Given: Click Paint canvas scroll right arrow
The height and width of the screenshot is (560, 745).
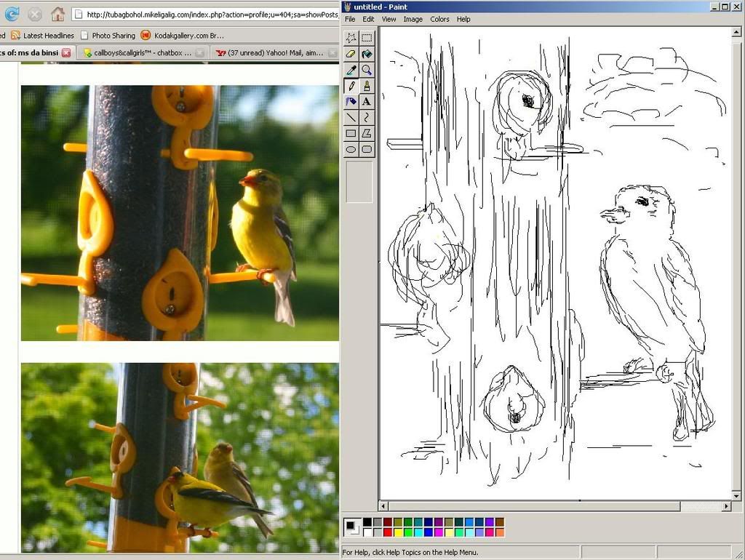Looking at the screenshot, I should coord(727,506).
